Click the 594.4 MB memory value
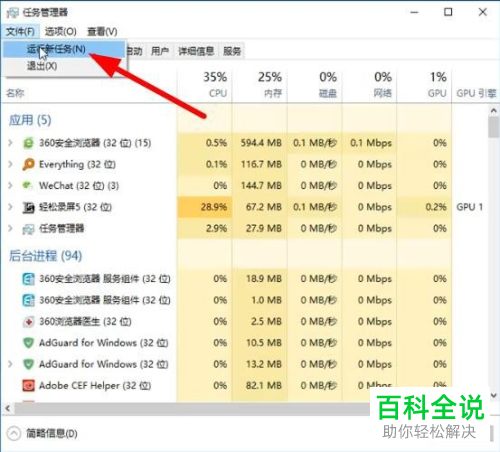 pos(261,143)
